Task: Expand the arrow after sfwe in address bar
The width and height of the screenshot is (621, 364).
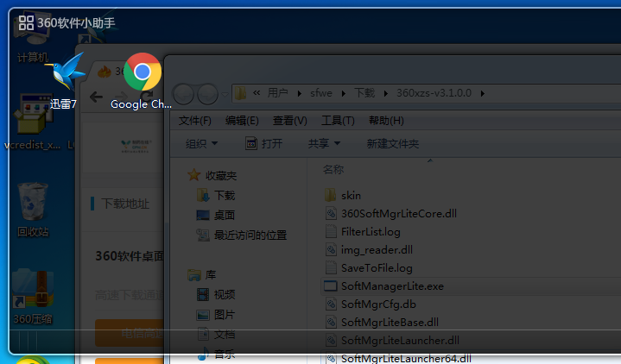Action: pyautogui.click(x=344, y=93)
